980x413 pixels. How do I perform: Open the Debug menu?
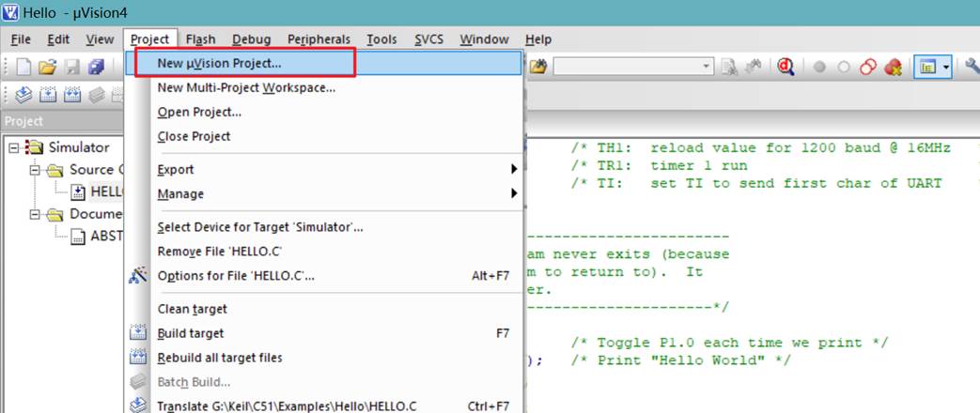click(251, 39)
